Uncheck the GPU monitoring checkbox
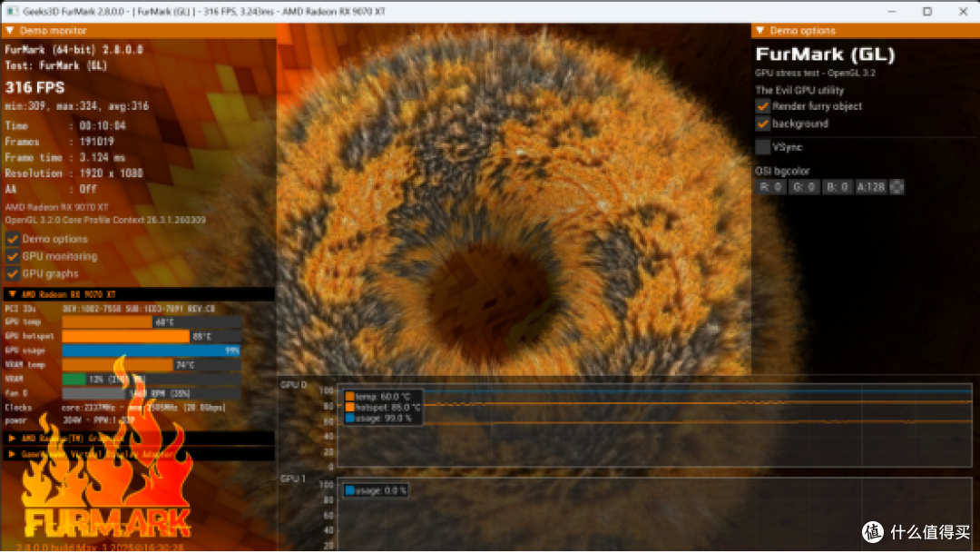The image size is (980, 553). (13, 256)
